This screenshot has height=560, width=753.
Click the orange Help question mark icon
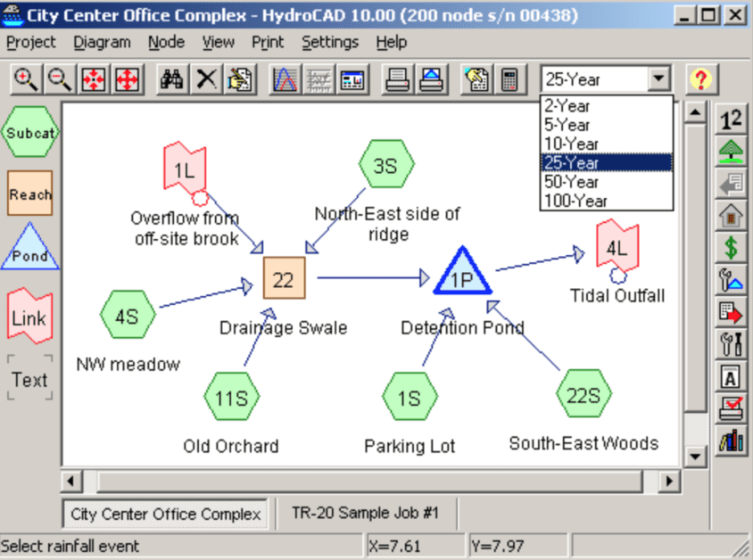pyautogui.click(x=701, y=79)
